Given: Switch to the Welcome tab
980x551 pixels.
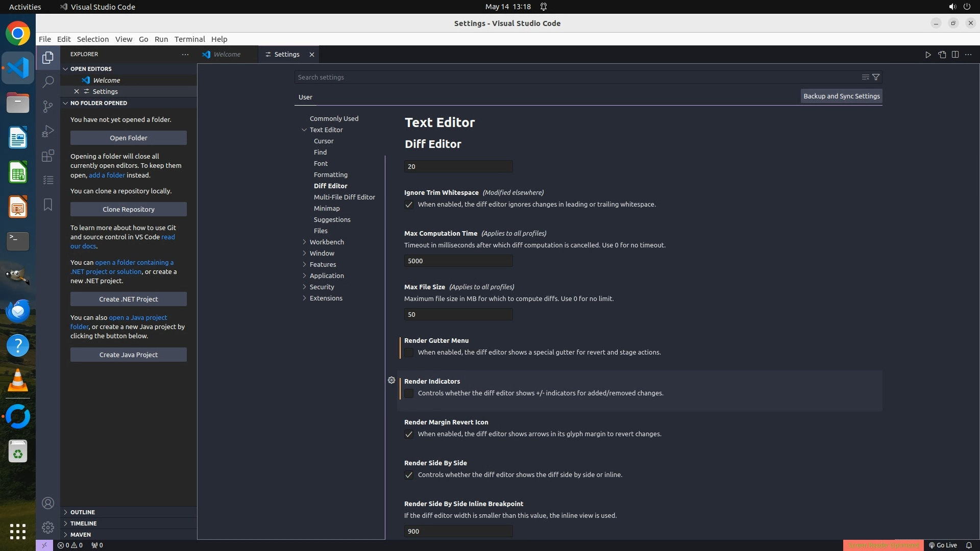Looking at the screenshot, I should click(227, 55).
